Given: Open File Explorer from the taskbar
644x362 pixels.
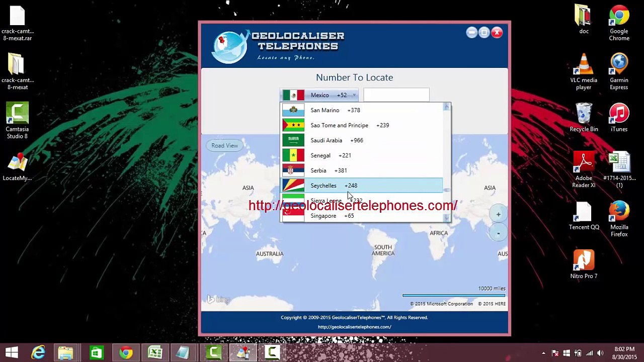Looking at the screenshot, I should tap(66, 352).
